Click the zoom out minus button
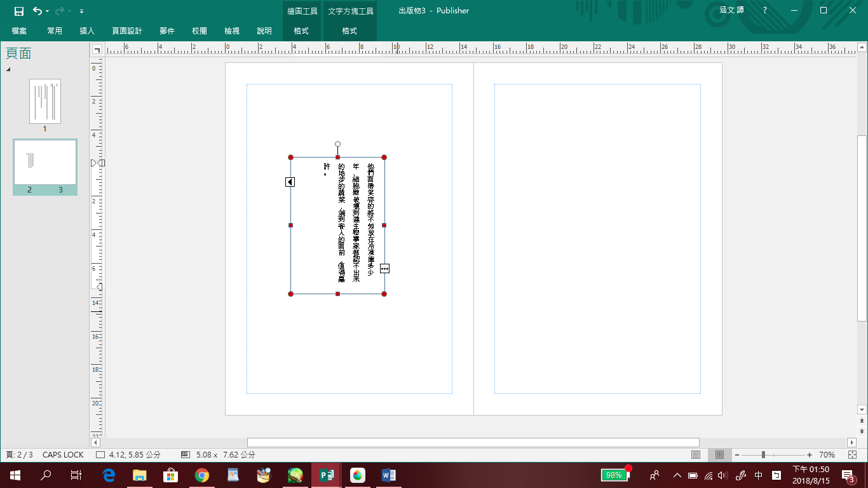The height and width of the screenshot is (488, 868). click(737, 455)
